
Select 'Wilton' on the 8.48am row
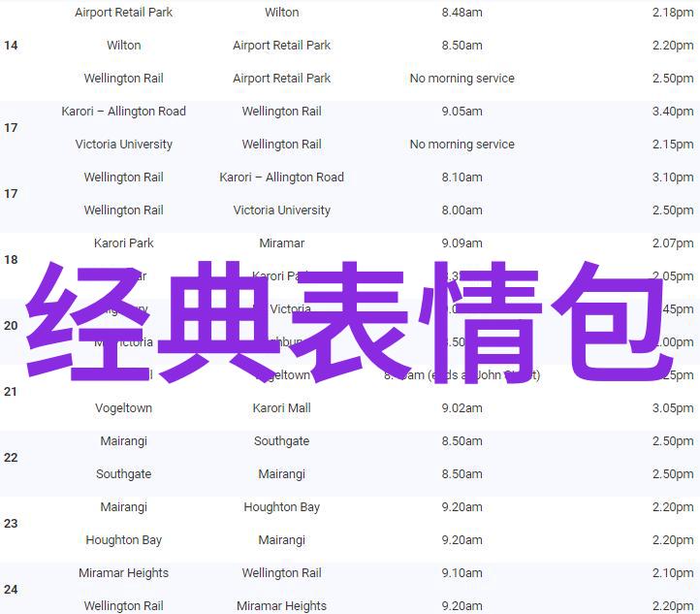tap(282, 12)
